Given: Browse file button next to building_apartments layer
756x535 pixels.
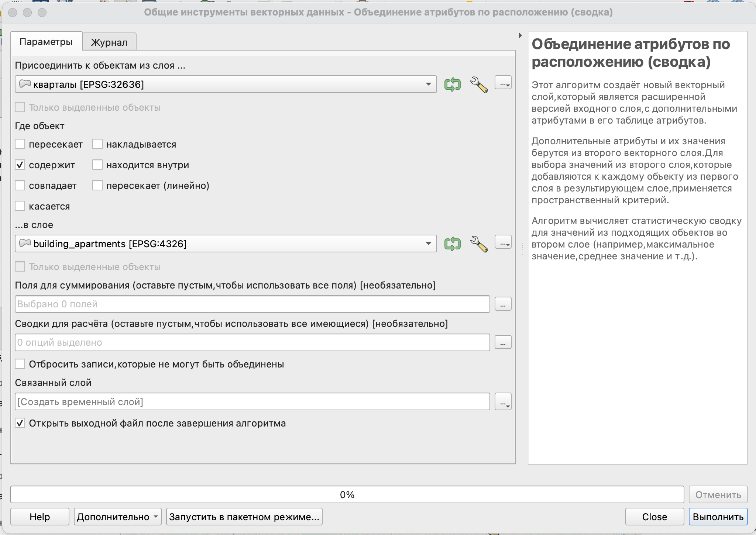Looking at the screenshot, I should [x=503, y=242].
